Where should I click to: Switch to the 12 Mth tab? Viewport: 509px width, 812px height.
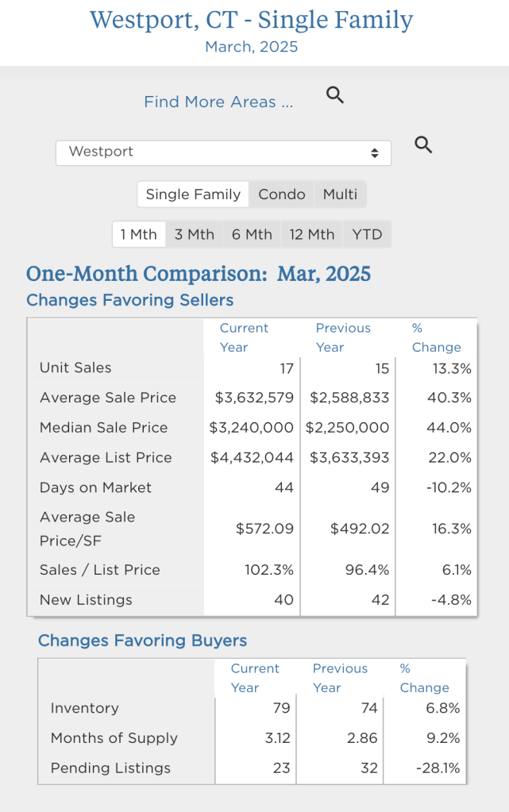pyautogui.click(x=312, y=234)
